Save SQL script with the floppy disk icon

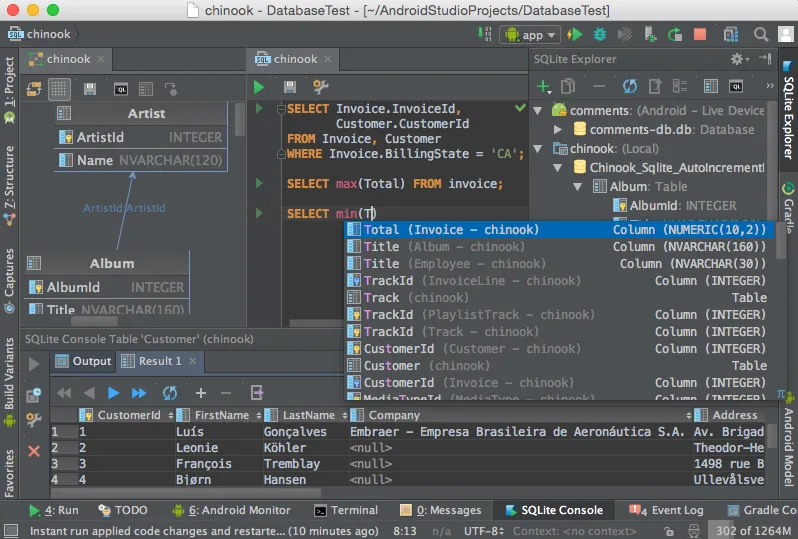pos(290,87)
